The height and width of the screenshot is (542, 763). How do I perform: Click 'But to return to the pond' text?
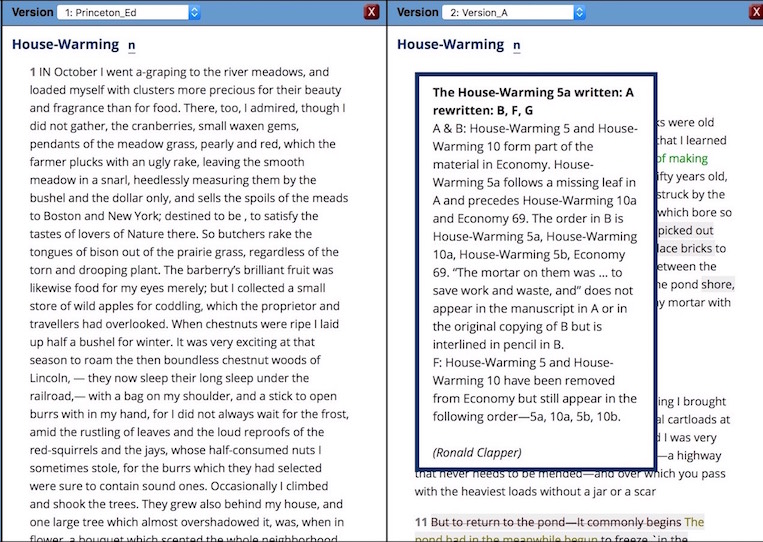click(496, 522)
